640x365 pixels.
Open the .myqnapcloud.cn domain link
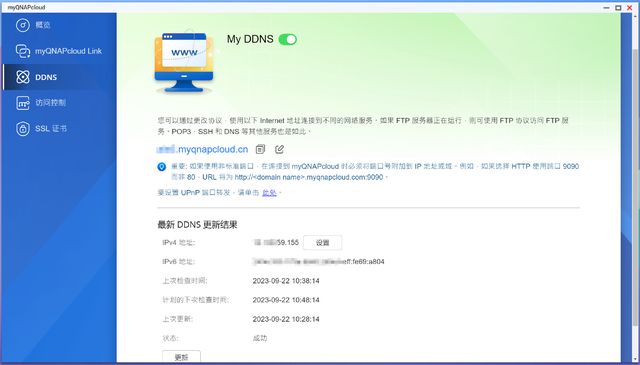(x=202, y=149)
